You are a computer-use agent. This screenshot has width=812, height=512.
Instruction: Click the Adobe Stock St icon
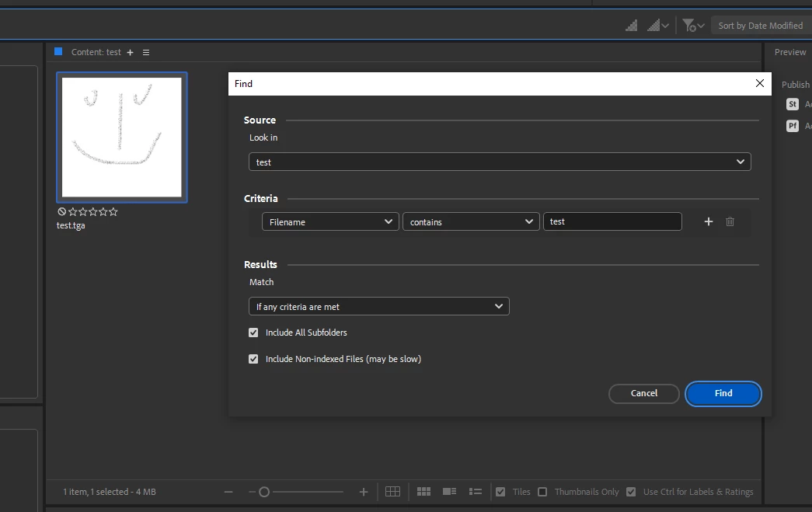point(793,104)
